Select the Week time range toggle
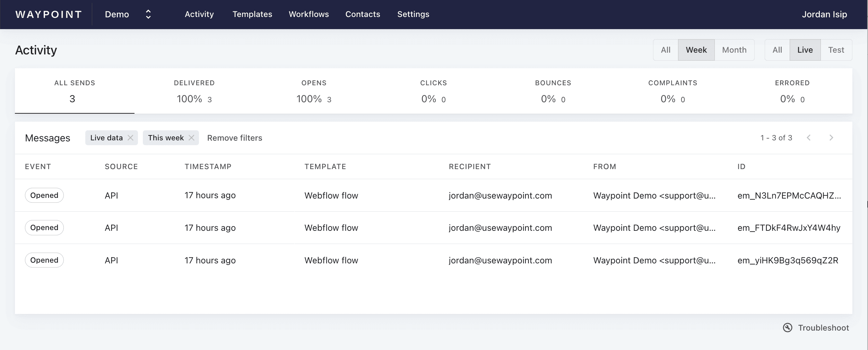The width and height of the screenshot is (868, 350). pos(696,50)
